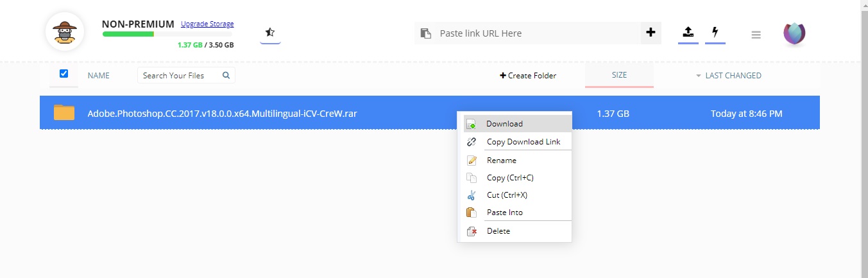Toggle the select-all checkbox

[64, 74]
